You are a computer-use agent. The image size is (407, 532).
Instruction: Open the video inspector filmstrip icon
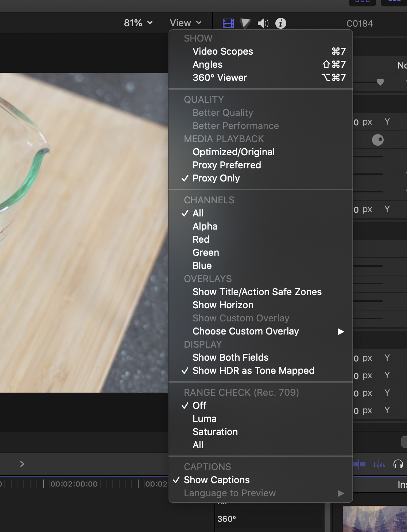pyautogui.click(x=228, y=23)
